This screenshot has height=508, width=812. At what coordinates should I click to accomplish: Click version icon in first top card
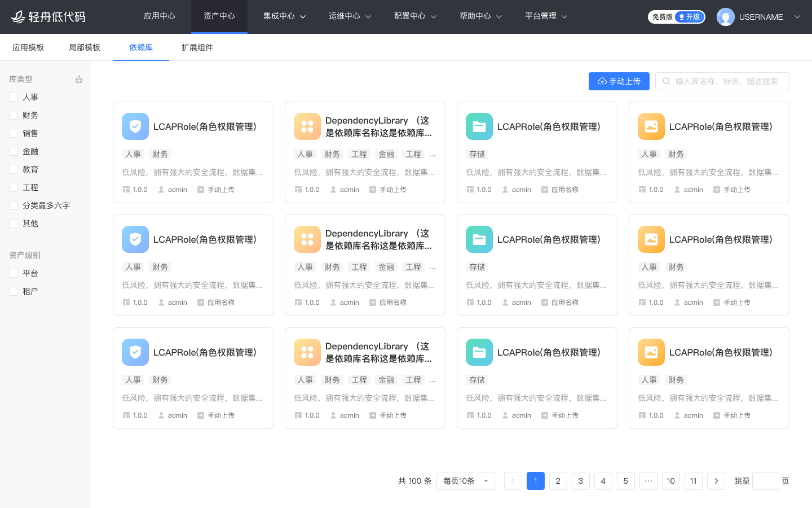(x=126, y=190)
